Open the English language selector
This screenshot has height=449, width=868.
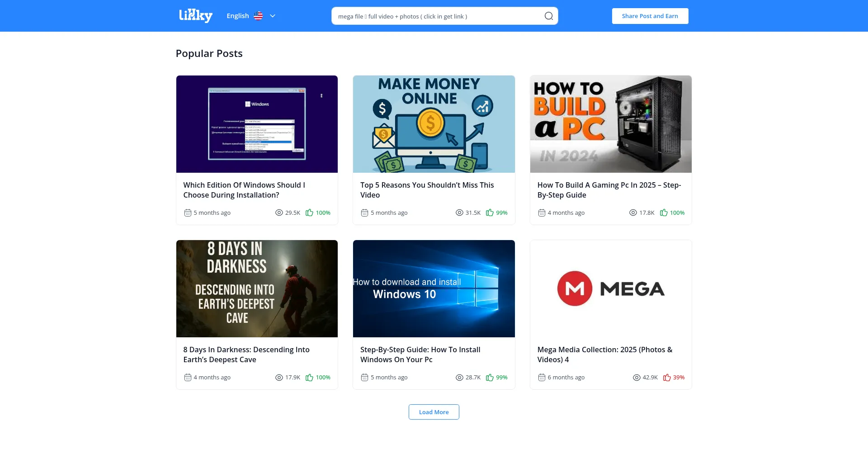tap(238, 16)
